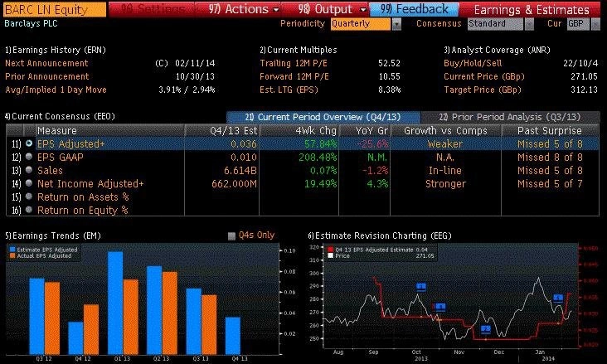
Task: Select the Return on Assets % radio button
Action: [29, 197]
